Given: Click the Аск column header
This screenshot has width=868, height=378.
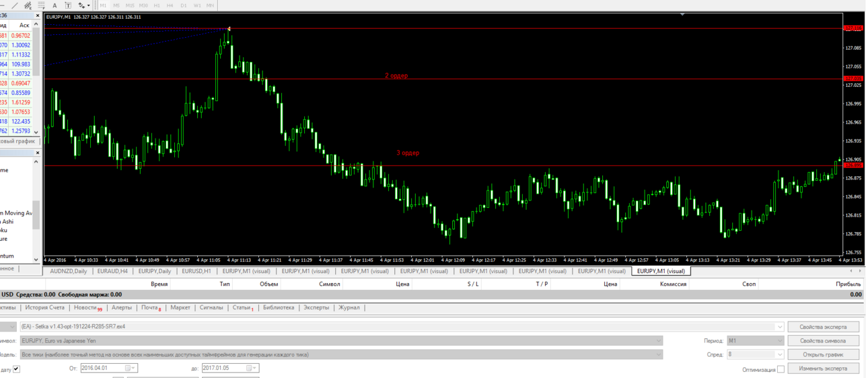Looking at the screenshot, I should pos(25,26).
